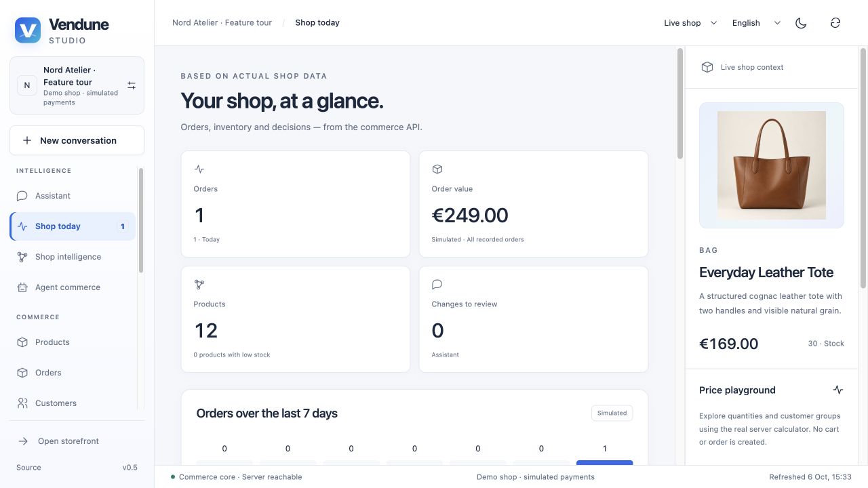
Task: Open the Live shop dropdown
Action: click(690, 23)
